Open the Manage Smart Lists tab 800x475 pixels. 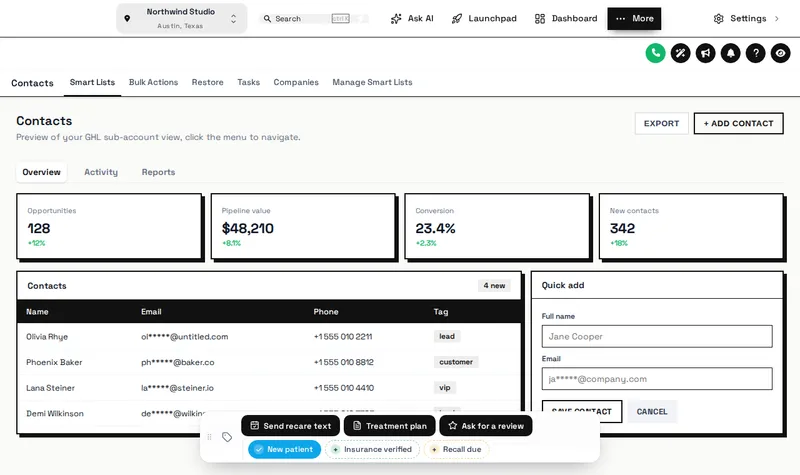tap(372, 82)
